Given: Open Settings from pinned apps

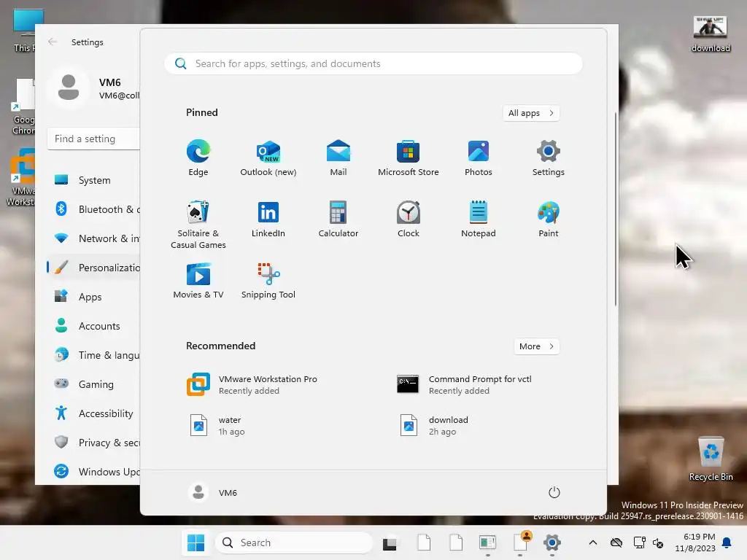Looking at the screenshot, I should point(549,158).
